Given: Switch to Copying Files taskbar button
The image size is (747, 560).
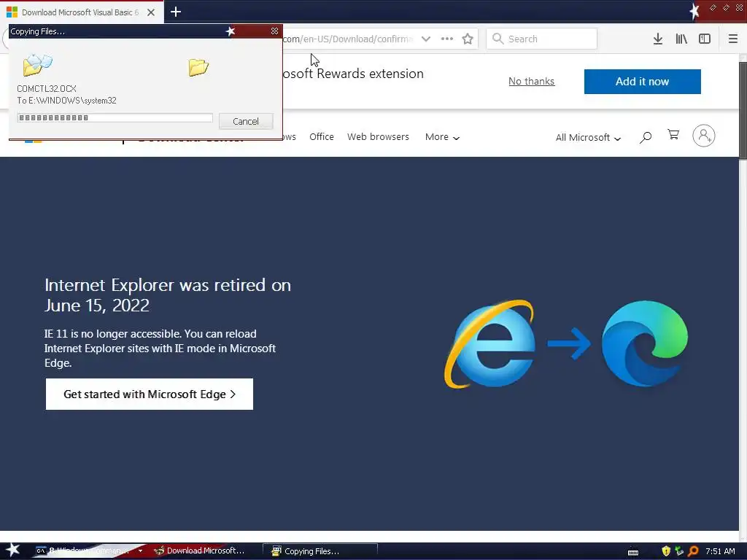Looking at the screenshot, I should click(x=320, y=551).
